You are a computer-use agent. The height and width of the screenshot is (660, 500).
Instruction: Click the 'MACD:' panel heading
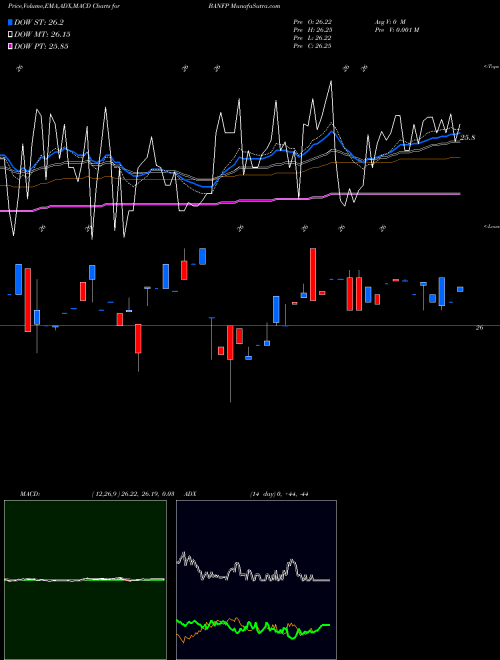[x=30, y=494]
